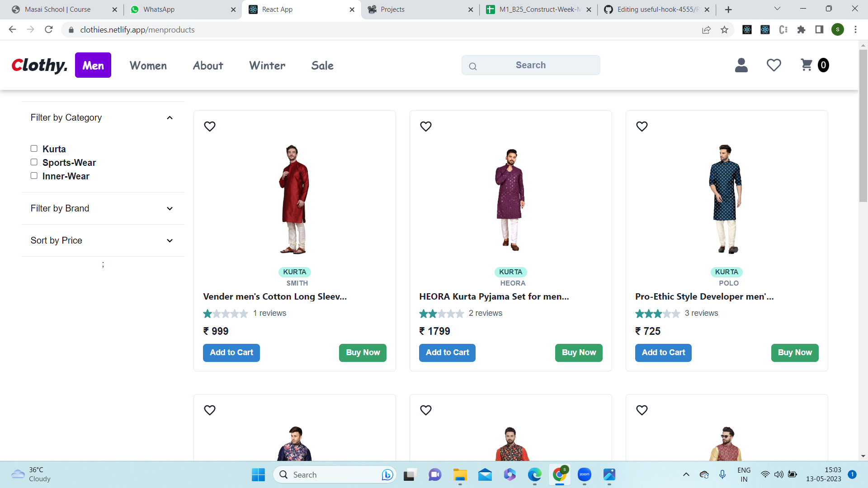868x488 pixels.
Task: Expand the Sort by Price section
Action: (170, 240)
